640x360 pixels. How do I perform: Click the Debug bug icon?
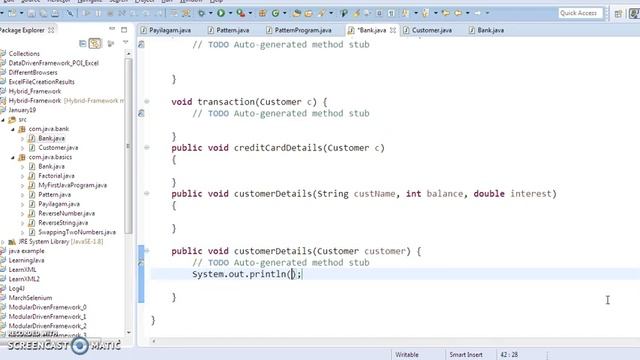201,13
